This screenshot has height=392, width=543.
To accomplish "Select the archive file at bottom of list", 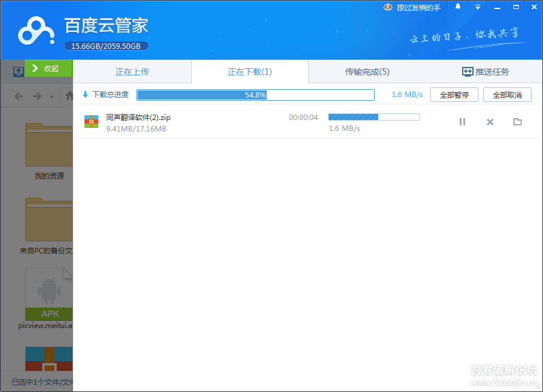I will click(49, 359).
